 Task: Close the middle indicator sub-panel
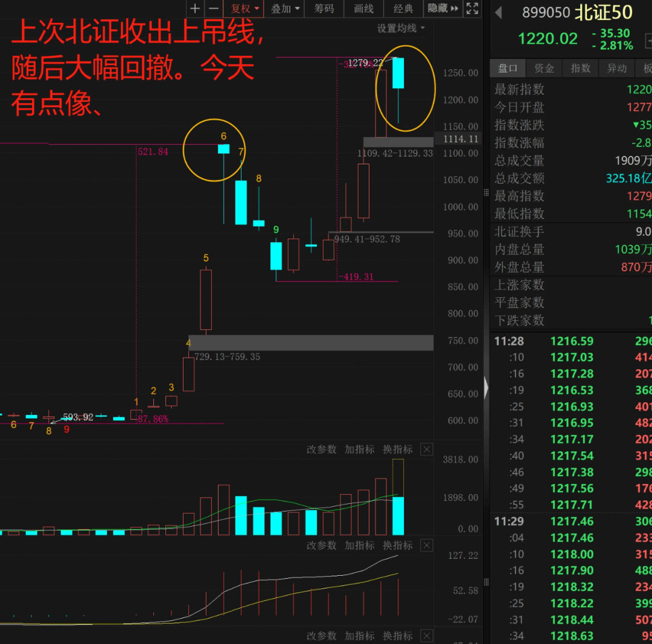(427, 545)
